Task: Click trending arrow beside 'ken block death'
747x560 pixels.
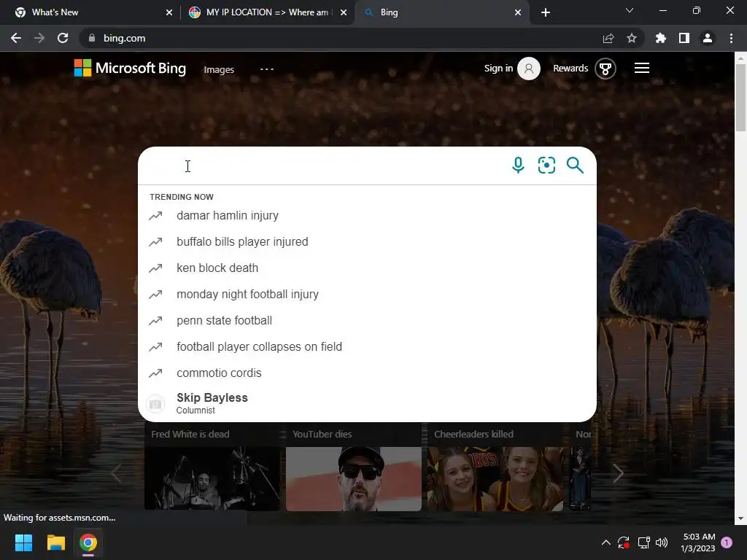Action: coord(155,268)
